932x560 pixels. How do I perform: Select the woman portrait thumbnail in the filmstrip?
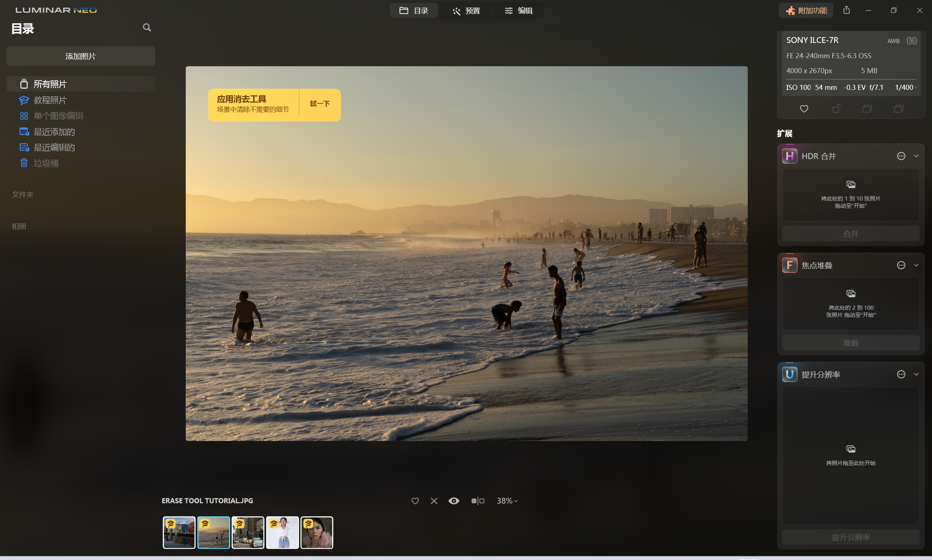(316, 532)
